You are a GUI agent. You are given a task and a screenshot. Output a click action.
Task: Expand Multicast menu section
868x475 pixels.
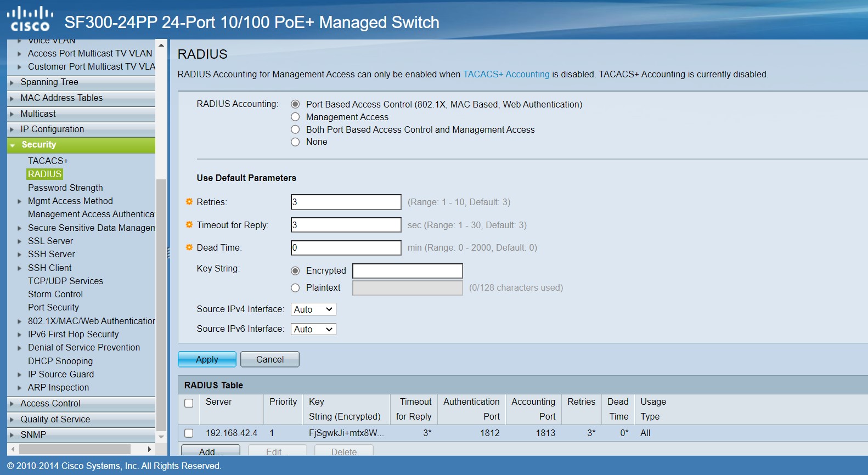81,114
